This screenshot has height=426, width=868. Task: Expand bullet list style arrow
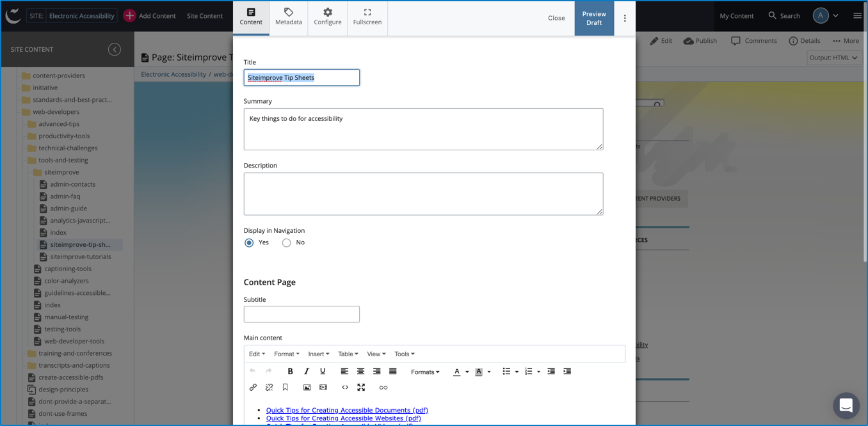click(x=517, y=372)
